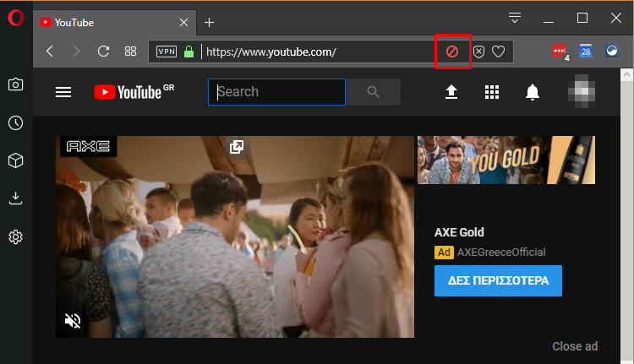Open Speed Dial start page grid
The height and width of the screenshot is (364, 634).
130,52
